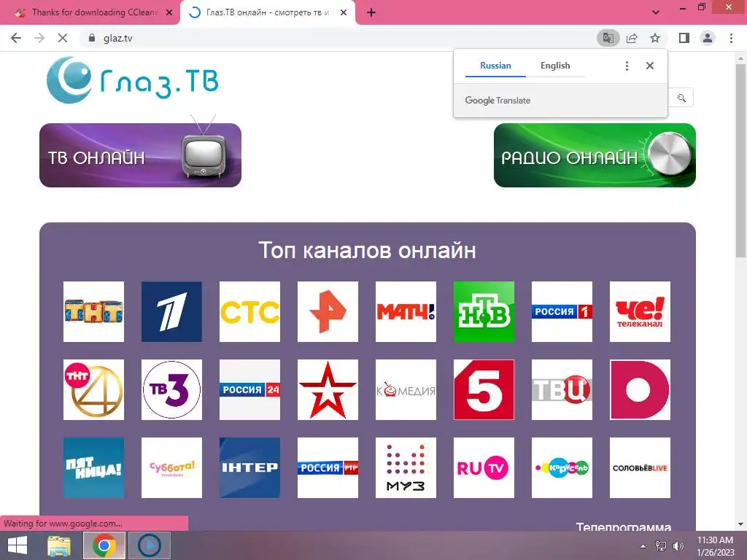Open the Chrome three-dot menu
The width and height of the screenshot is (747, 560).
(x=731, y=38)
